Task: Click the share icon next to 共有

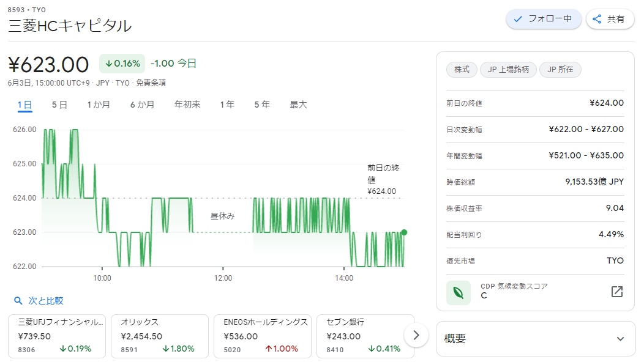Action: (x=597, y=19)
